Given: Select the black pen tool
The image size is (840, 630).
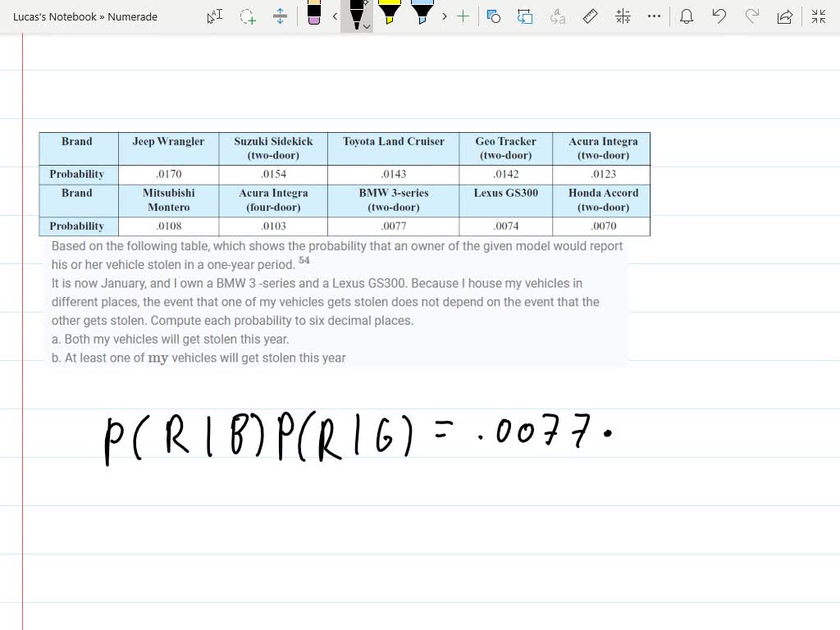Looking at the screenshot, I should pos(356,16).
